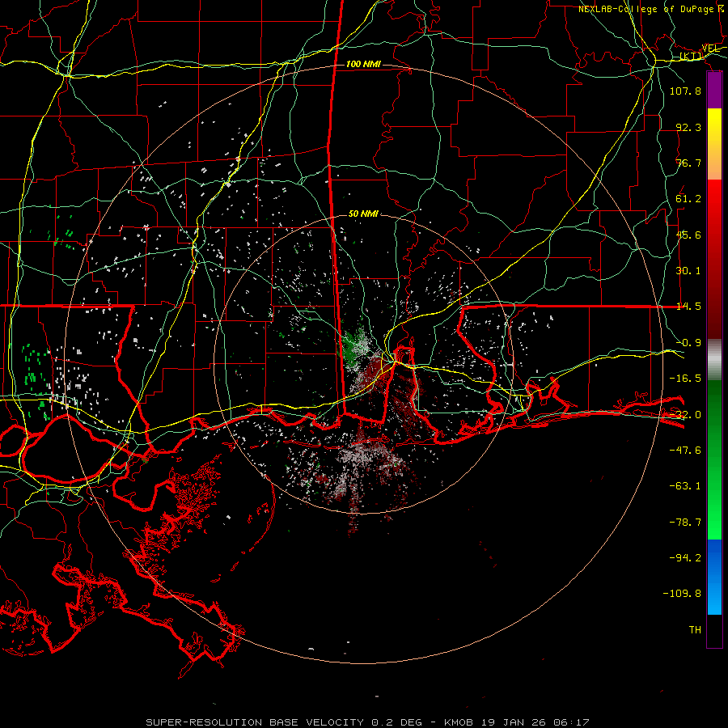Click the -94.2 velocity scale value
The width and height of the screenshot is (728, 728).
tap(685, 558)
